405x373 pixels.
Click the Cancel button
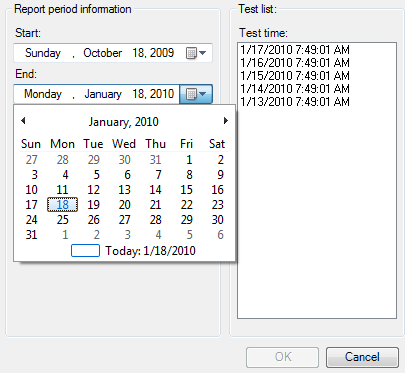click(362, 357)
